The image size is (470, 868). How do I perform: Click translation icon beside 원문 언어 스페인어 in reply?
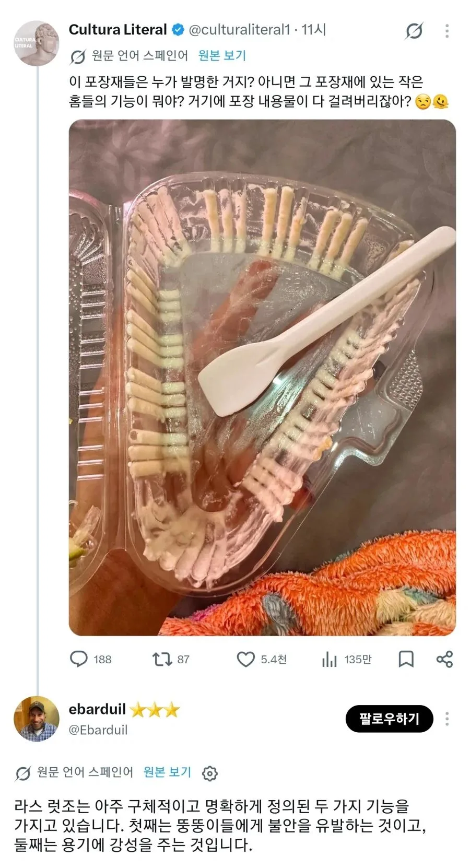23,773
